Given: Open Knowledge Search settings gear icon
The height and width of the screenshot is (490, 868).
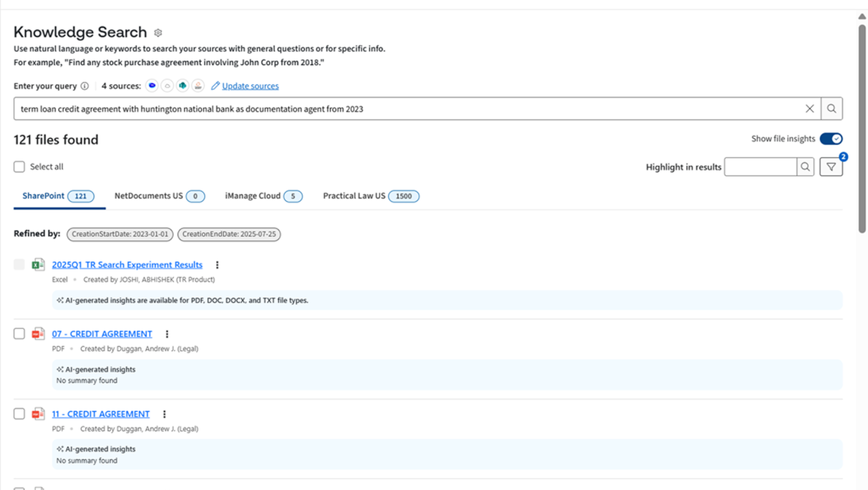Looking at the screenshot, I should pyautogui.click(x=158, y=33).
